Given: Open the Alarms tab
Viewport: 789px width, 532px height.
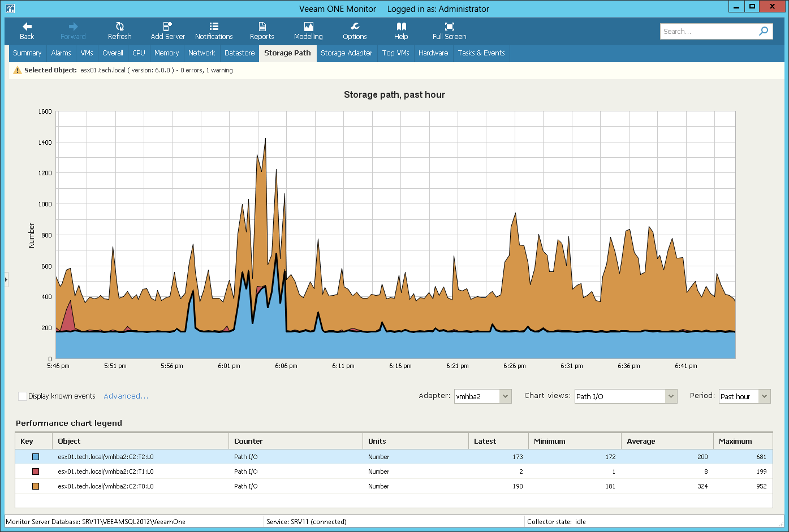Looking at the screenshot, I should tap(61, 53).
